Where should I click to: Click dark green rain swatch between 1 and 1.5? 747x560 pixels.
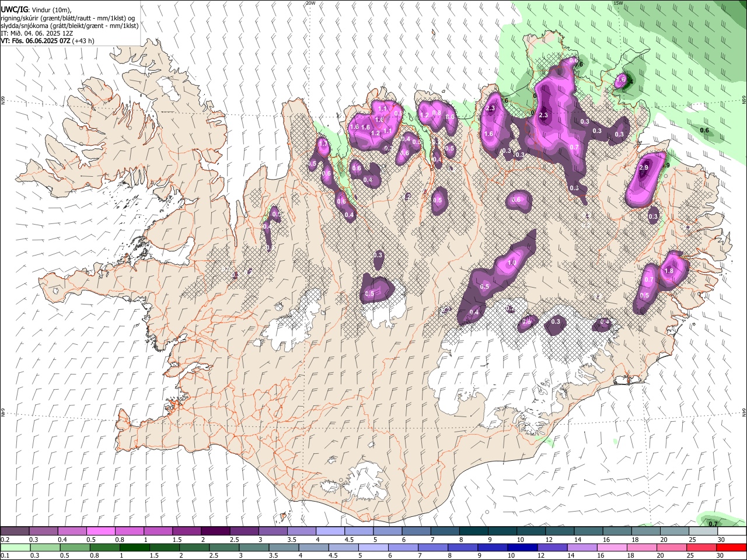click(x=134, y=547)
